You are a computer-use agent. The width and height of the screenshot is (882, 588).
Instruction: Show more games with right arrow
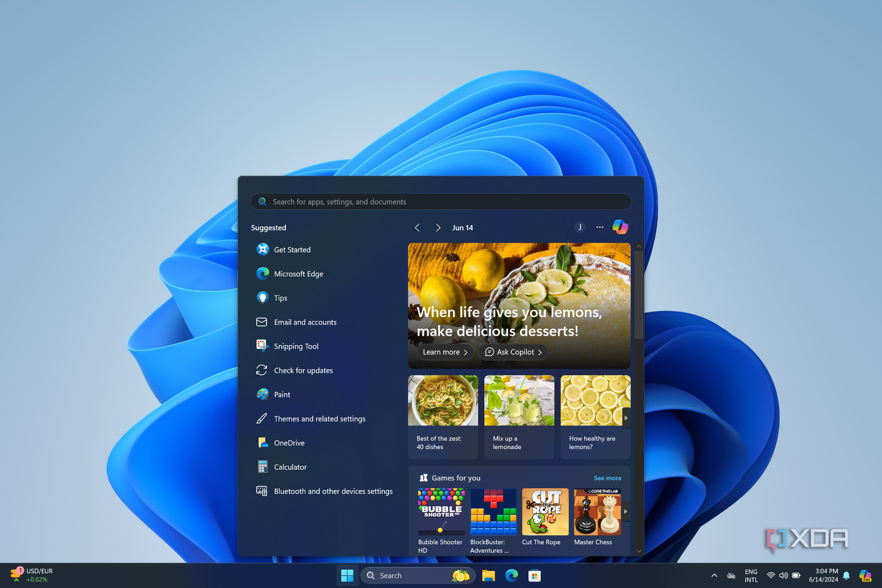point(625,512)
